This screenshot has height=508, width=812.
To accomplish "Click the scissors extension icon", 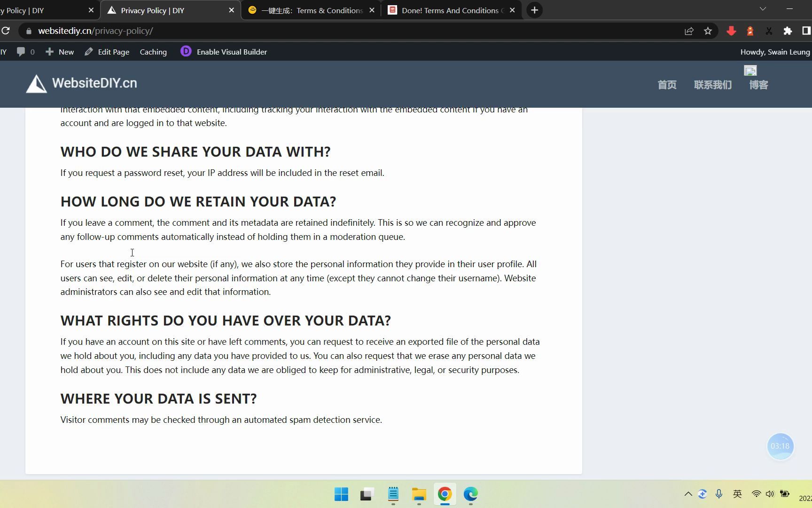I will click(x=769, y=31).
